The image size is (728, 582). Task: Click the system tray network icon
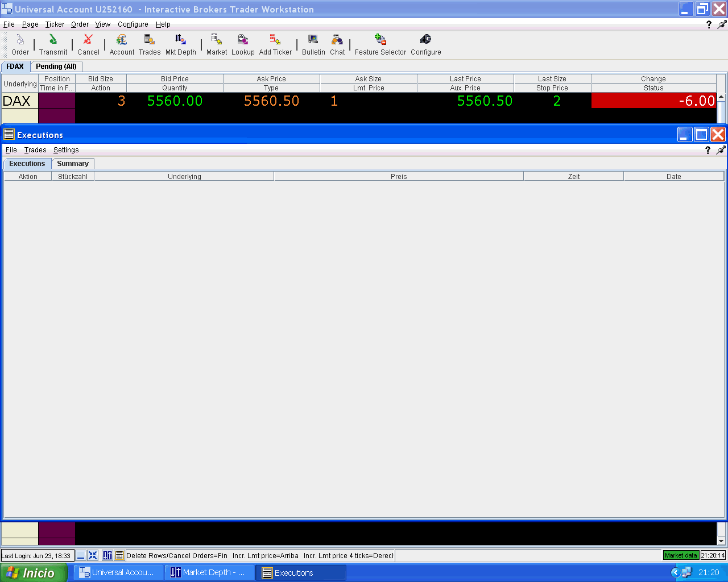tap(687, 572)
